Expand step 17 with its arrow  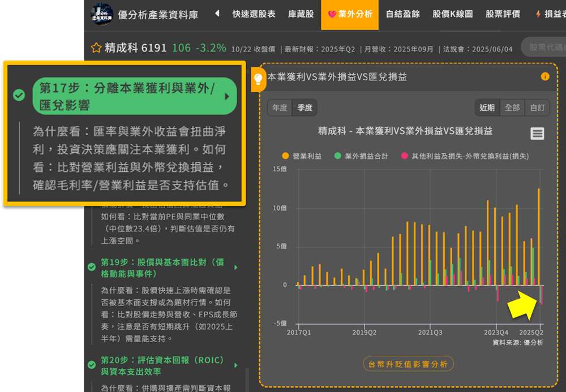click(227, 96)
